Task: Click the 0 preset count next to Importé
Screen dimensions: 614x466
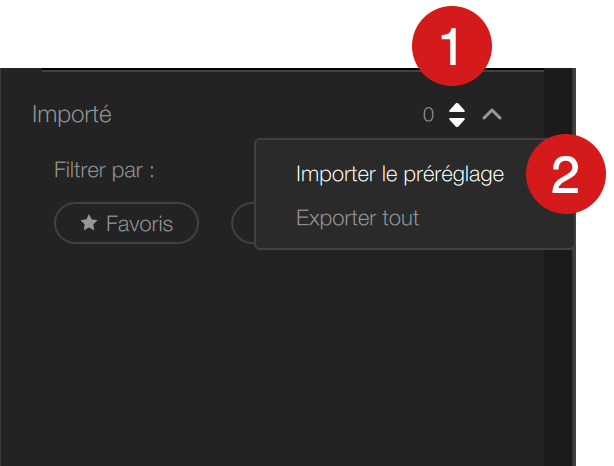Action: tap(428, 115)
